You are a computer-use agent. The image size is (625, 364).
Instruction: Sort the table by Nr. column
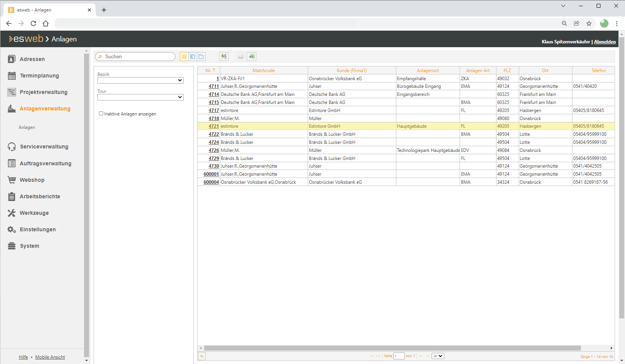209,71
